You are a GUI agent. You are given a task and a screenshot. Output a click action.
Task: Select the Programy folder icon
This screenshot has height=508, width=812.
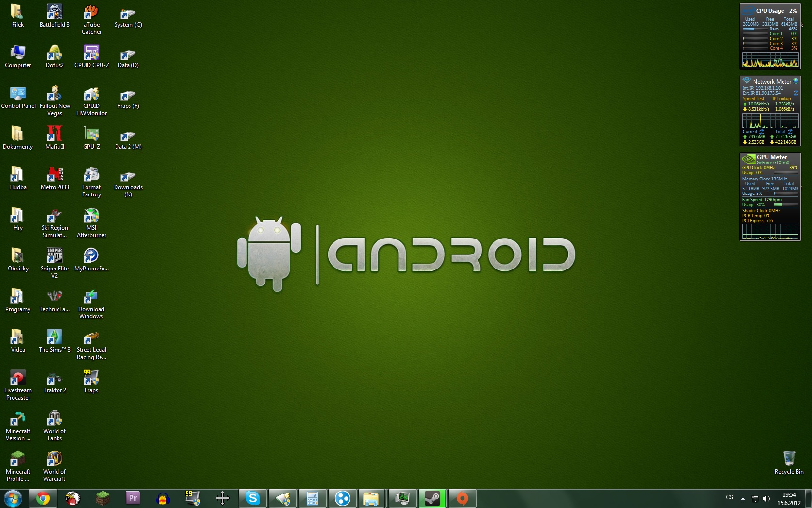coord(18,300)
